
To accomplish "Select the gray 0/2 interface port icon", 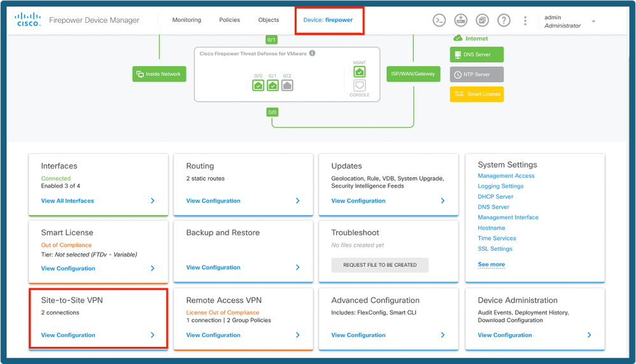I will coord(287,85).
